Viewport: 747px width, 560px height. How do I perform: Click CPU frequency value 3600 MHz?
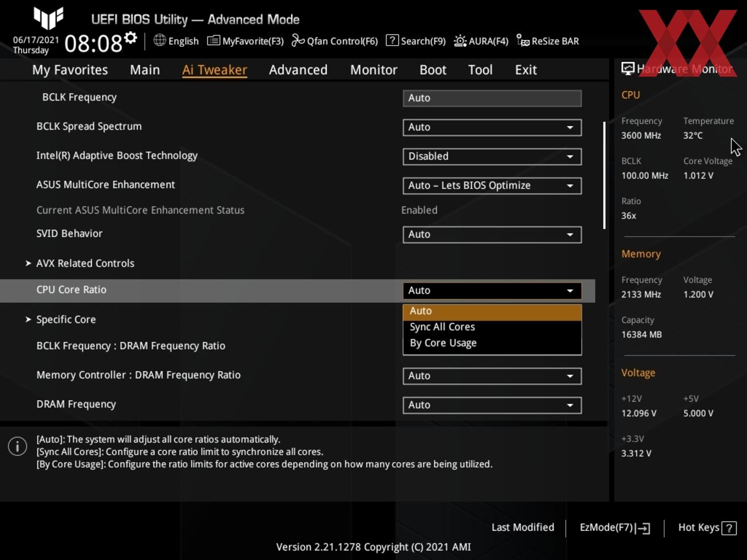tap(641, 136)
